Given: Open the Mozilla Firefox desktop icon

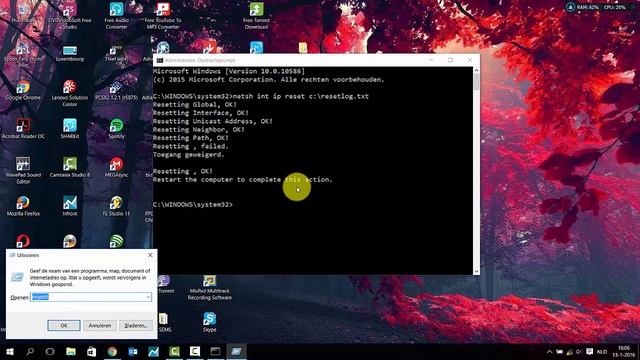Looking at the screenshot, I should tap(23, 206).
